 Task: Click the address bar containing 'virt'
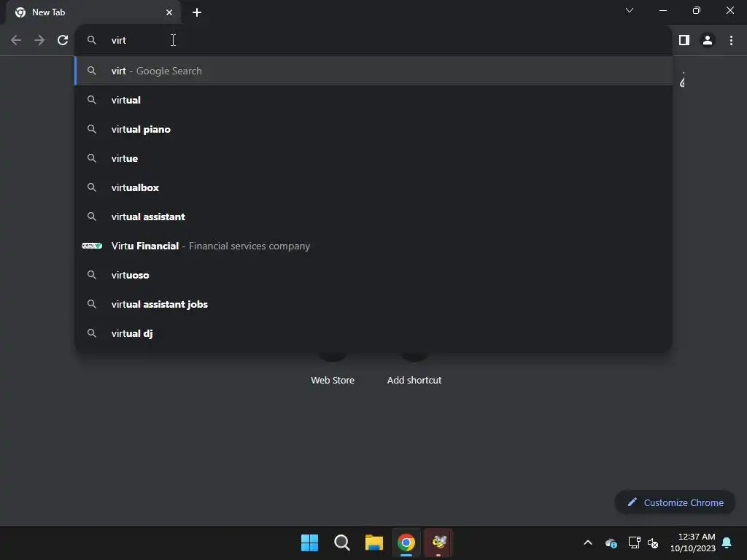(373, 40)
